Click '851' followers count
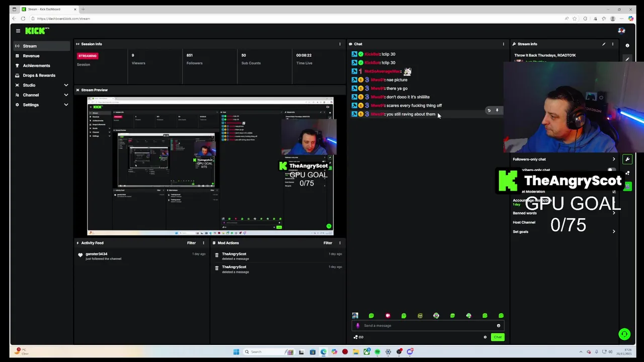 click(190, 55)
